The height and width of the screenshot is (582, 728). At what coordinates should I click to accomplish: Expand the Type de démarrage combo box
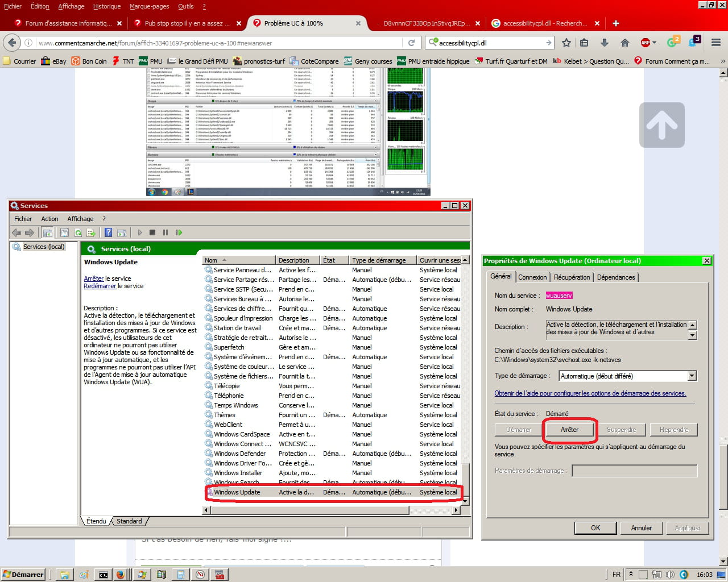coord(692,376)
